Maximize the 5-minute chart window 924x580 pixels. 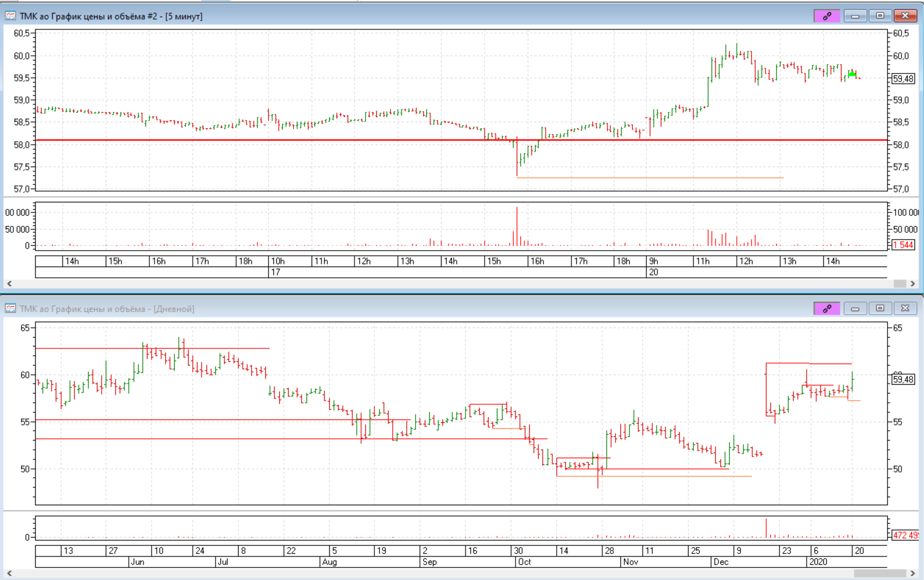coord(880,16)
